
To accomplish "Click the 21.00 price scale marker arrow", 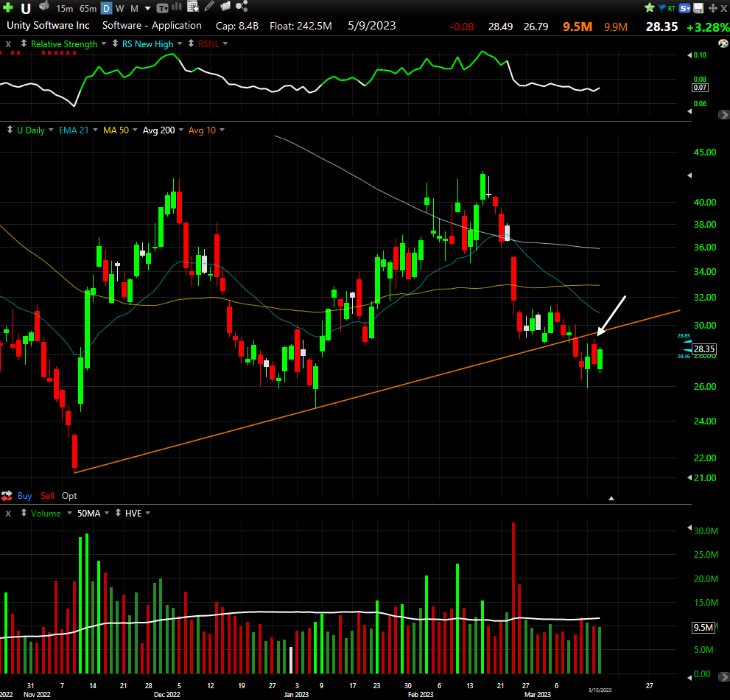I will (689, 478).
